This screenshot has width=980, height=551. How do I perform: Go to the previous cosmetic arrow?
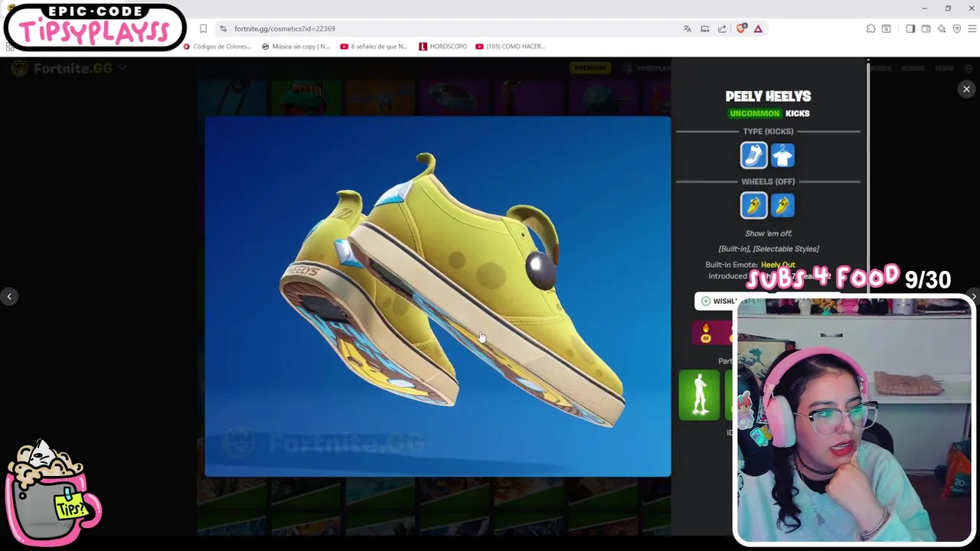point(9,296)
